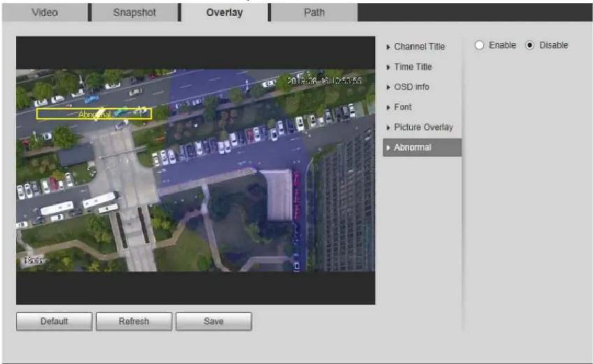Click the Refresh button
The height and width of the screenshot is (364, 593).
[x=134, y=321]
